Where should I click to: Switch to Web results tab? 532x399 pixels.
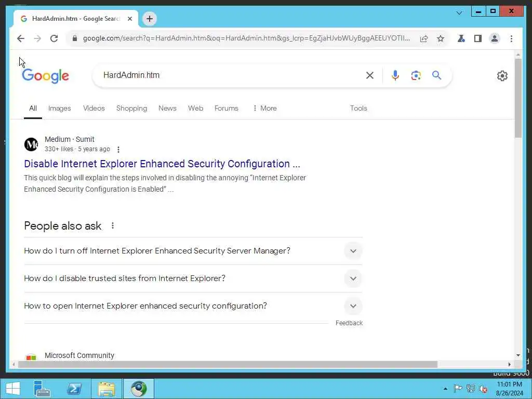[195, 108]
